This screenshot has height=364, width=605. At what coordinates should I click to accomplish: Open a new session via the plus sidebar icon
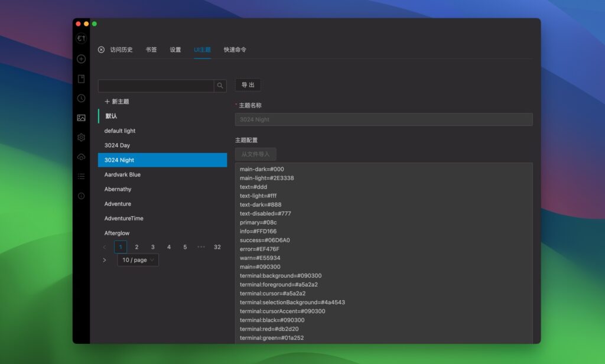point(81,59)
